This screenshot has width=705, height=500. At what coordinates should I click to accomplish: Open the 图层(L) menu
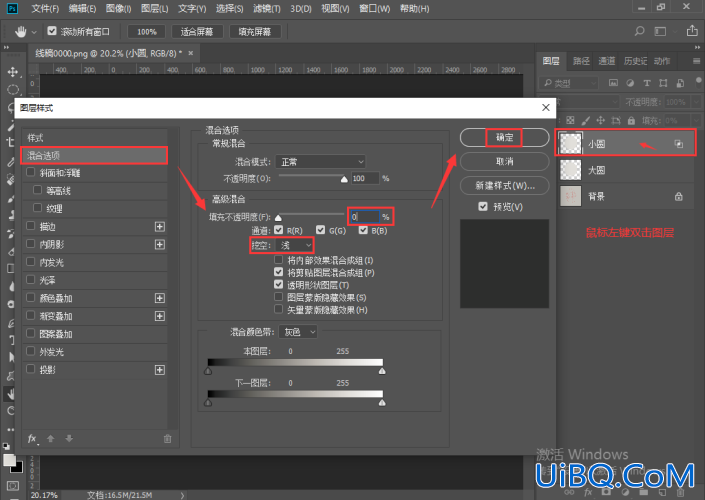154,9
